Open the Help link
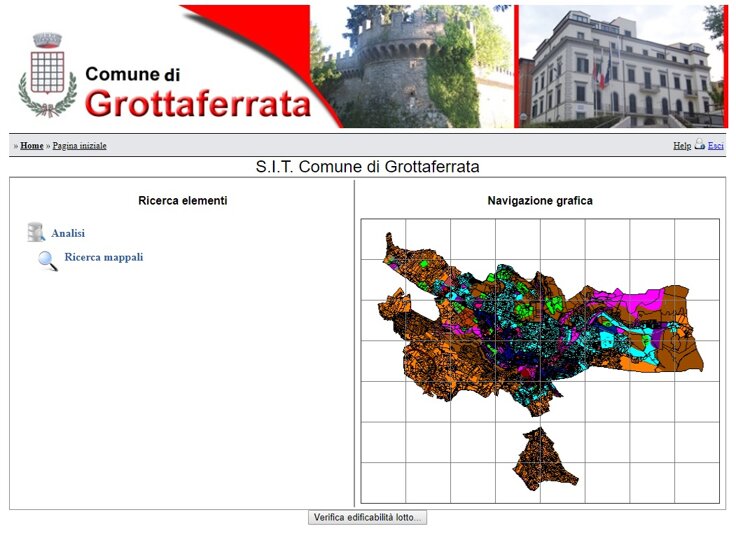 pyautogui.click(x=681, y=146)
